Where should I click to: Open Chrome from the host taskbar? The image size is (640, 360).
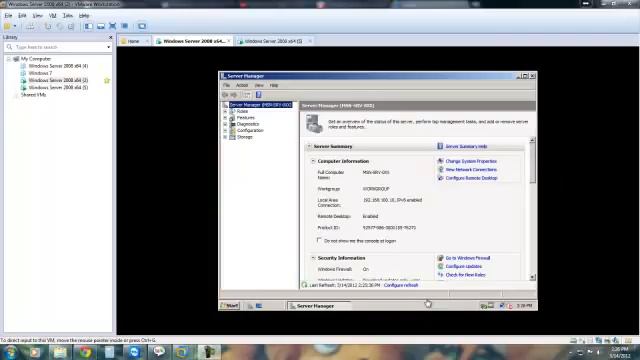click(x=85, y=352)
